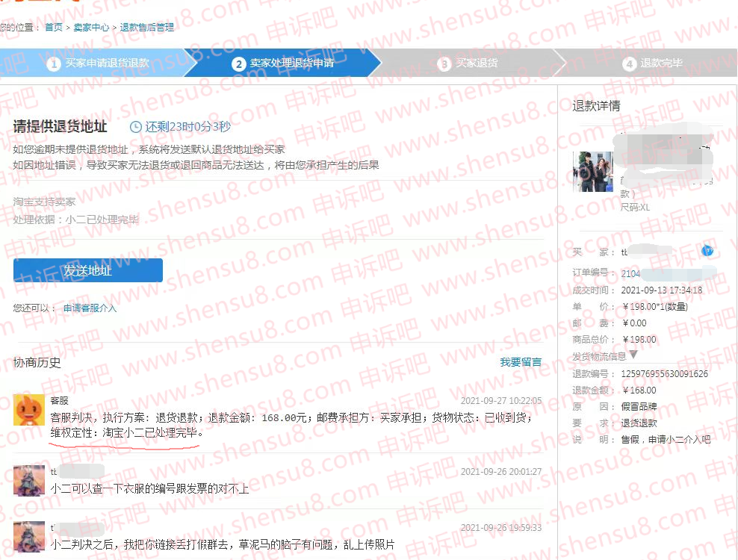This screenshot has width=738, height=560.
Task: Click the step 4 number circle
Action: pos(629,64)
